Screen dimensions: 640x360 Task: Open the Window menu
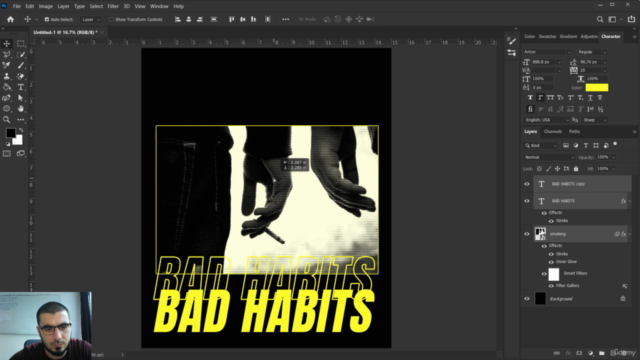coord(159,6)
